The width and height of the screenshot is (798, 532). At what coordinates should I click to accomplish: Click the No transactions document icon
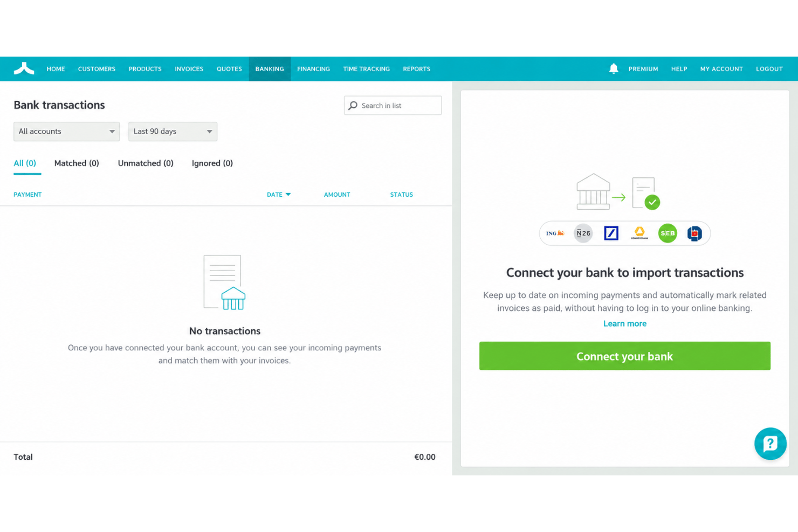[x=224, y=282]
